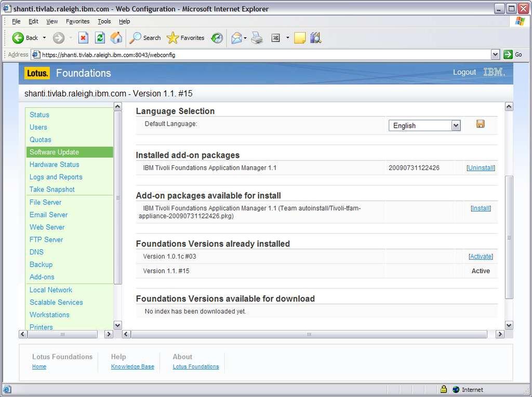Open Local Network settings

tap(51, 290)
